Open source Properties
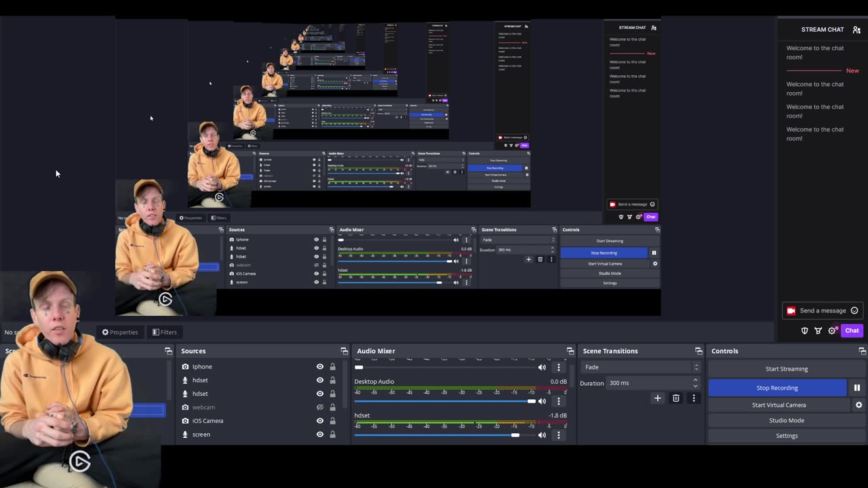Viewport: 868px width, 488px height. [120, 332]
